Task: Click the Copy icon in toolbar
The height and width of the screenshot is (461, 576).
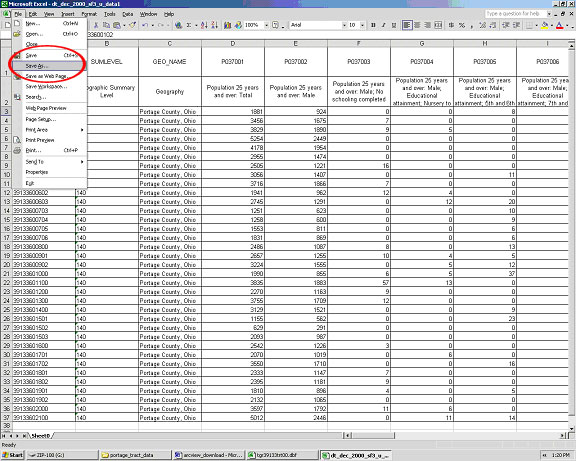Action: tap(106, 25)
